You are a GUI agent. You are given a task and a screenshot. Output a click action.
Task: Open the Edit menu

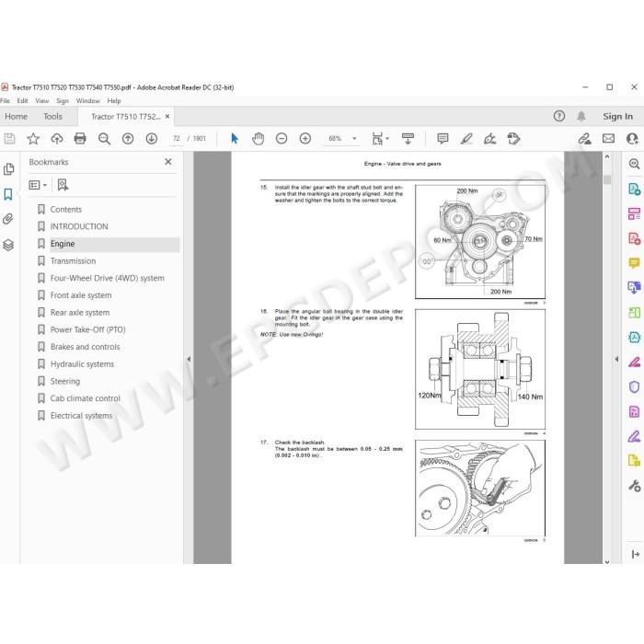pyautogui.click(x=23, y=101)
